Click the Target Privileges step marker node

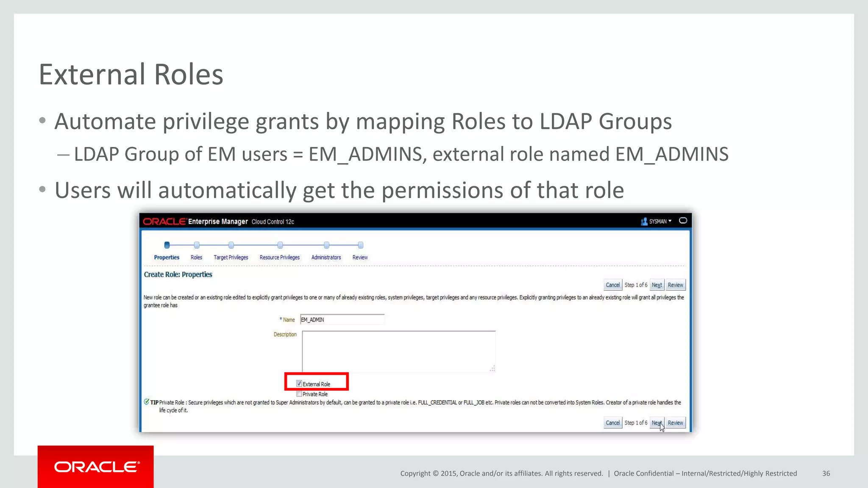click(x=231, y=245)
